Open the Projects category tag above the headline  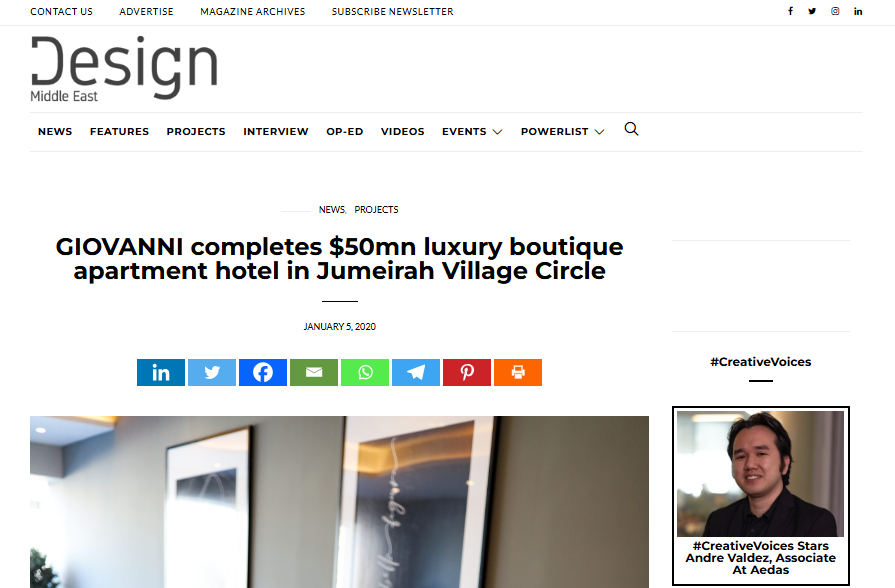coord(376,210)
